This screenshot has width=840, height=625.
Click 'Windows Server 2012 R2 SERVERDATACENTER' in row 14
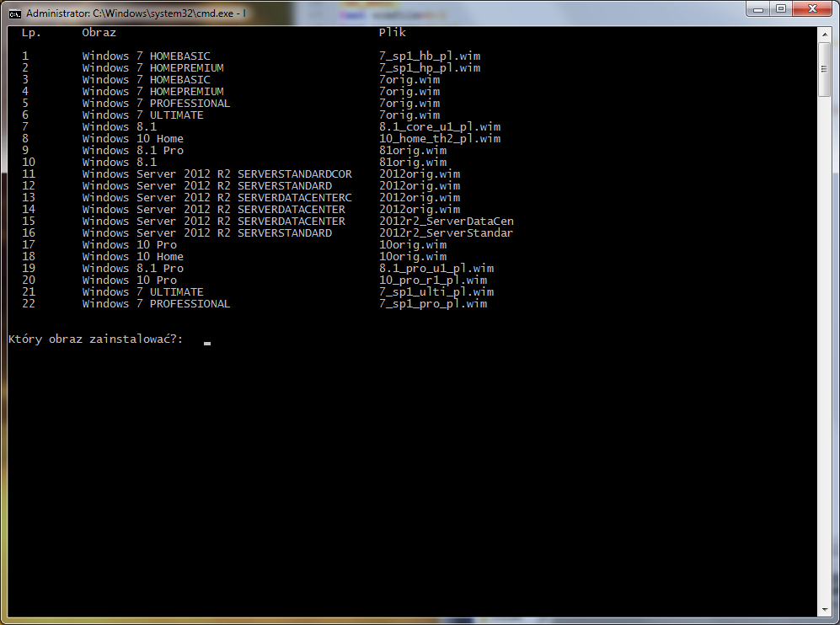point(214,210)
